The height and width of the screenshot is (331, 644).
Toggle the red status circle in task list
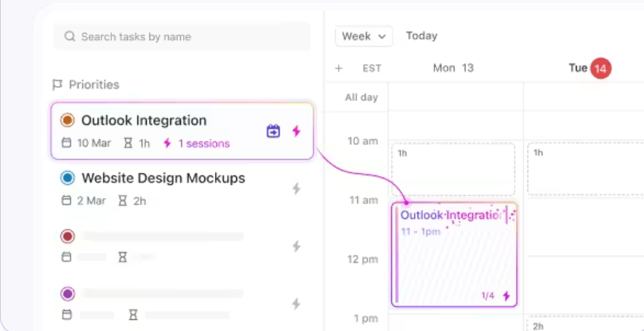coord(67,237)
